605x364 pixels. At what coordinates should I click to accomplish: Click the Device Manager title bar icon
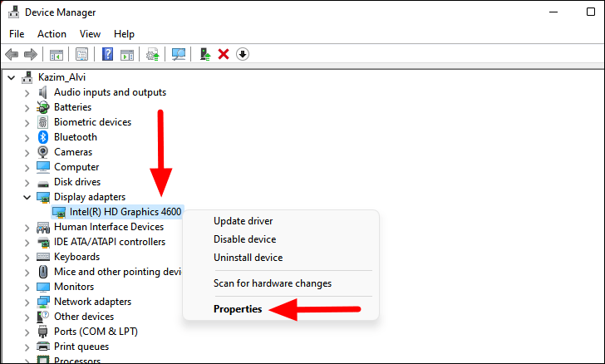pos(13,12)
